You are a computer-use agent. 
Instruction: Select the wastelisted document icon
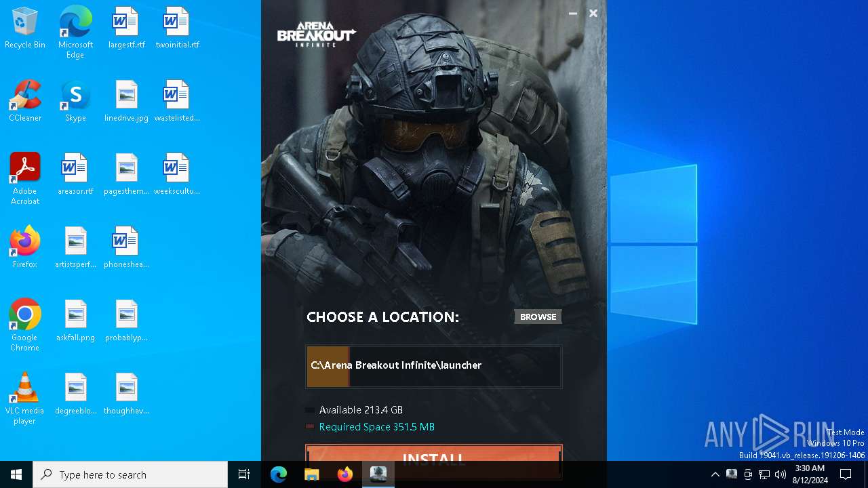pos(177,102)
